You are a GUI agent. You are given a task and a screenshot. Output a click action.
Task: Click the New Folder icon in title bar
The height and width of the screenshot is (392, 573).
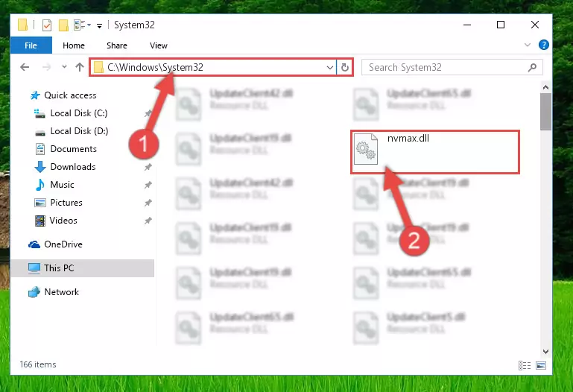[63, 25]
